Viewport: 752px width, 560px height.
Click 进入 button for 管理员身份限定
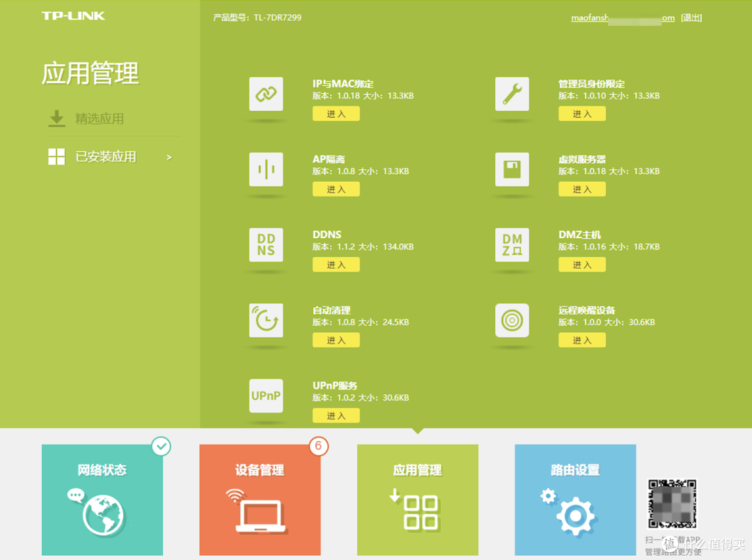582,114
